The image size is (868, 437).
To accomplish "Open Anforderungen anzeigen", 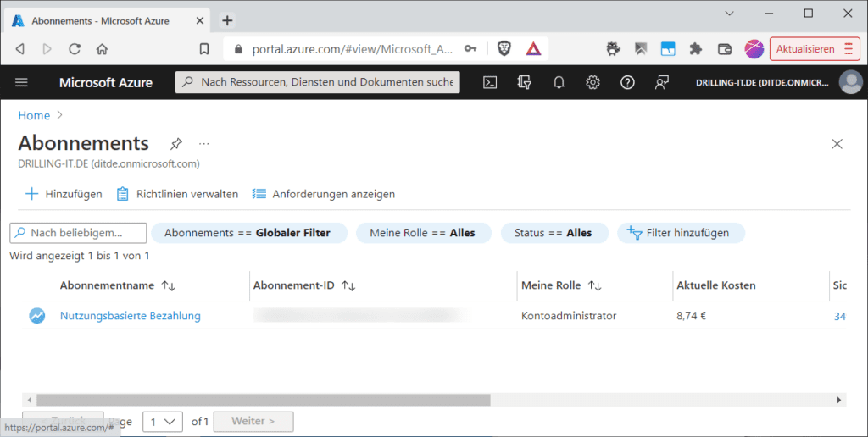I will point(323,194).
